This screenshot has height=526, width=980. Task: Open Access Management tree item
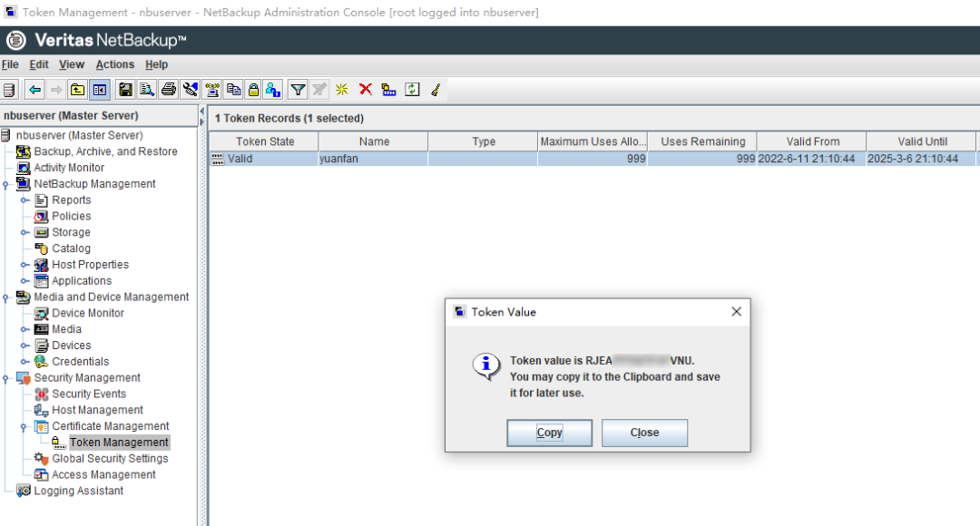tap(103, 475)
